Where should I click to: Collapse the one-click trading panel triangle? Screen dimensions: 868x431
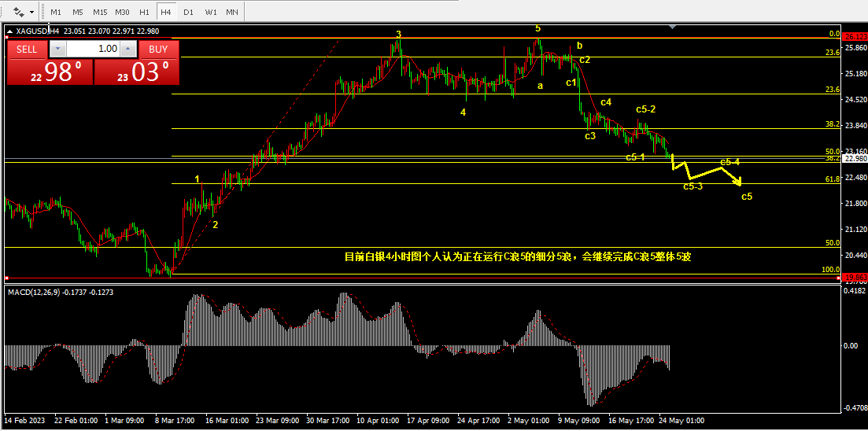click(x=9, y=31)
